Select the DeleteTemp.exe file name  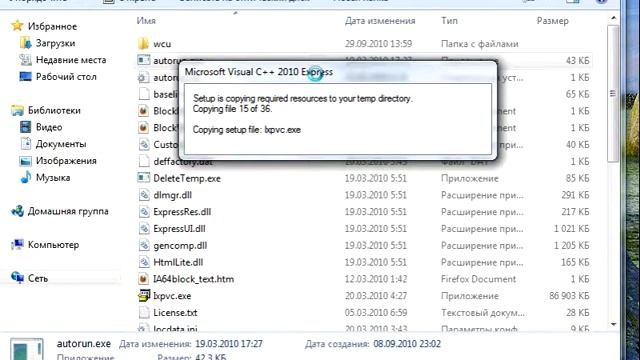[187, 178]
